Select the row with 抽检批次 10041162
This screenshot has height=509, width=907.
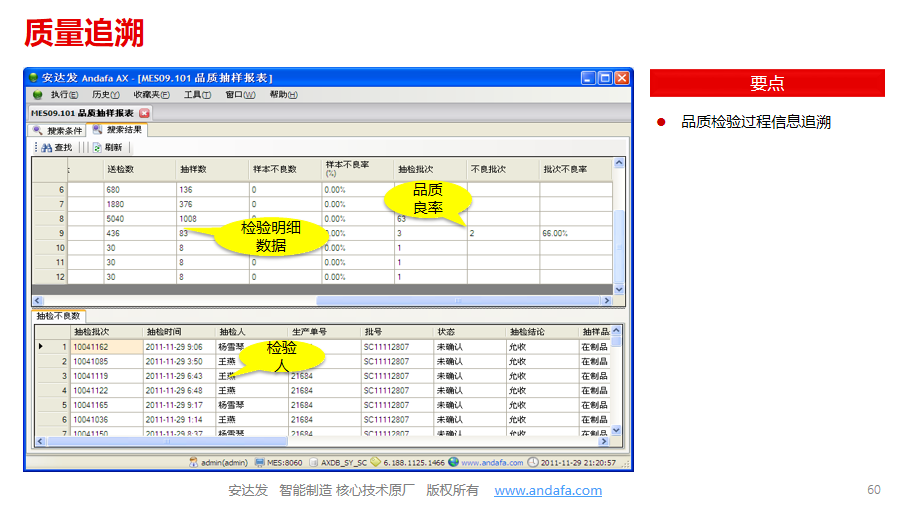[91, 347]
